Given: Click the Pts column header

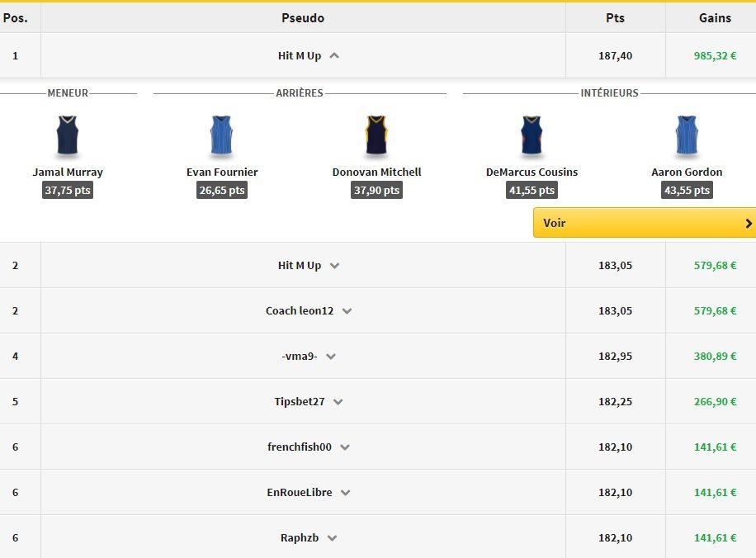Looking at the screenshot, I should [x=615, y=18].
